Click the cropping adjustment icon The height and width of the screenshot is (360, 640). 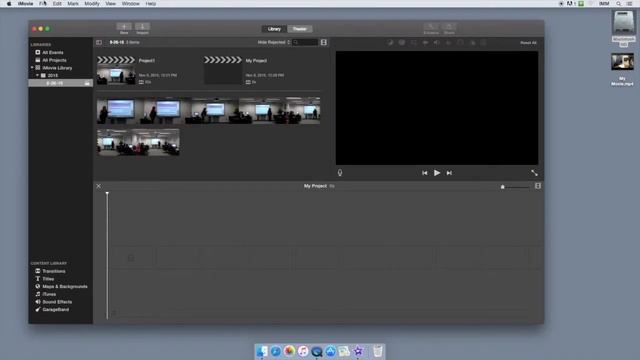click(x=414, y=42)
